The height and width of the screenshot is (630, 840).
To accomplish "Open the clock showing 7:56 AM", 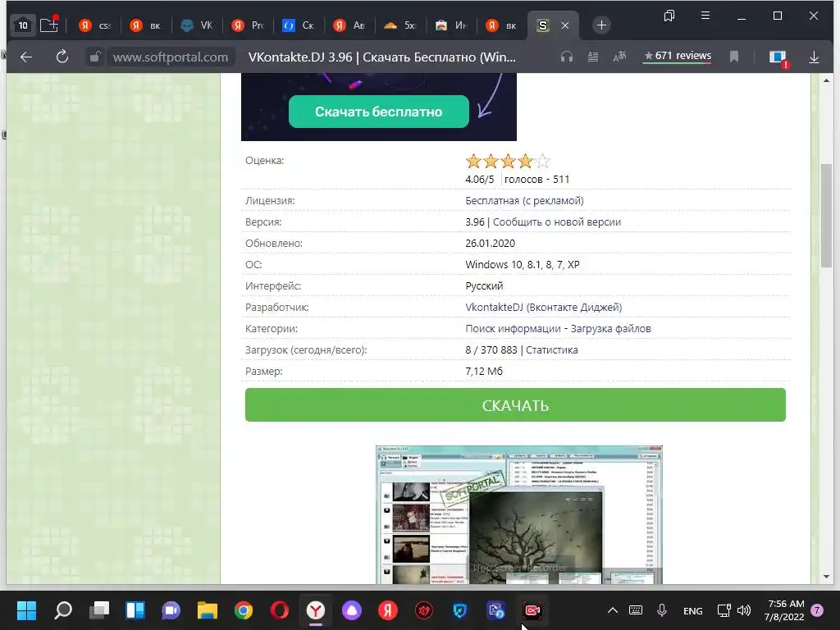I will tap(785, 610).
